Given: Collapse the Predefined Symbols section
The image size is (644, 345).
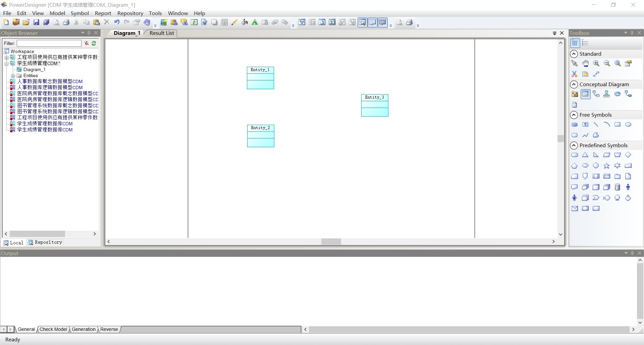Looking at the screenshot, I should pyautogui.click(x=574, y=145).
